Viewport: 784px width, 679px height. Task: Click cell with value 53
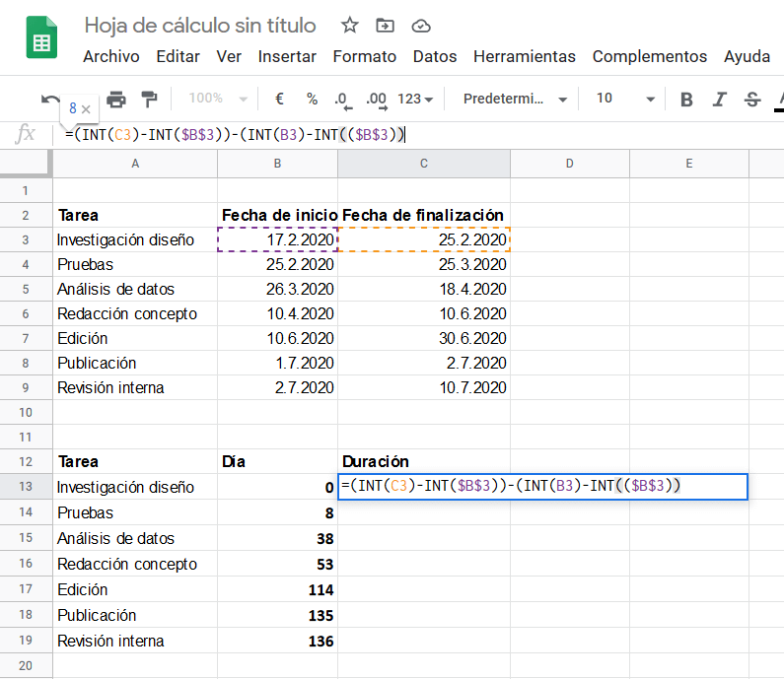click(x=277, y=564)
